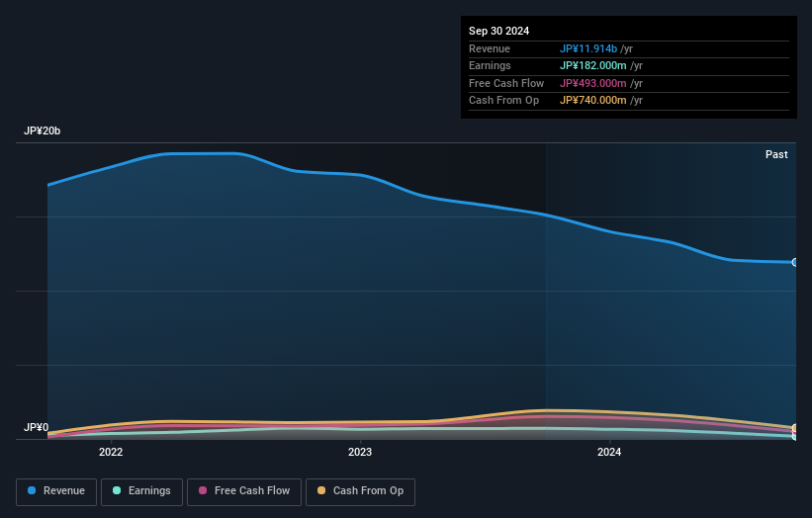Viewport: 812px width, 518px height.
Task: Click the Earnings row label in tooltip
Action: (x=490, y=65)
